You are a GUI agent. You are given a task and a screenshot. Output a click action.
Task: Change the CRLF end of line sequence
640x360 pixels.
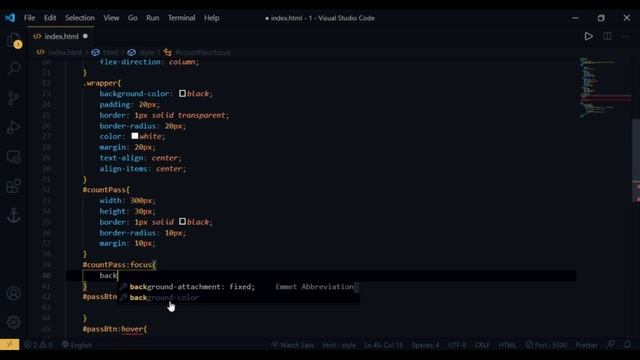pos(482,345)
